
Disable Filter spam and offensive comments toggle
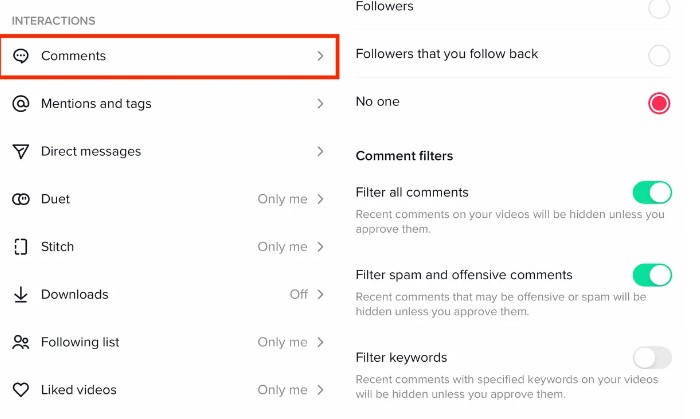[x=652, y=275]
